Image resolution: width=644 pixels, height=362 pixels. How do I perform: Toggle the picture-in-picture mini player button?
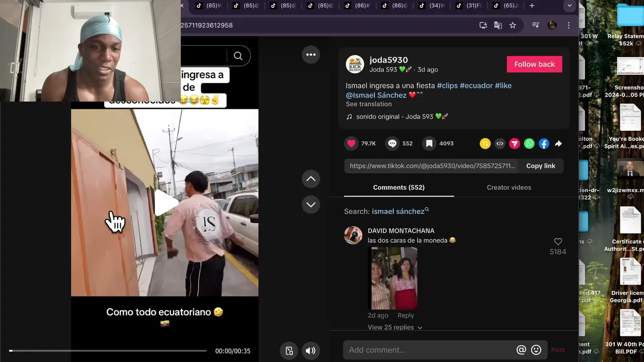[289, 351]
